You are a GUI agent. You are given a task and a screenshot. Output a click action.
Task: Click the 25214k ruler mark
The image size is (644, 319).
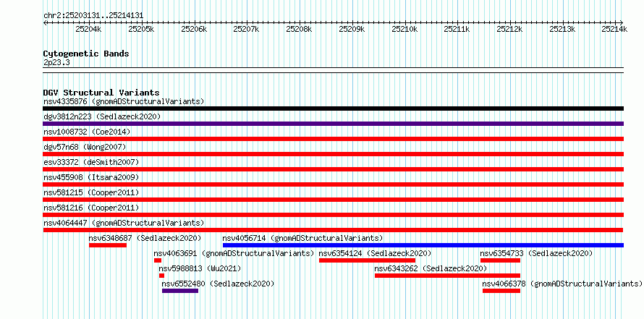tap(615, 30)
